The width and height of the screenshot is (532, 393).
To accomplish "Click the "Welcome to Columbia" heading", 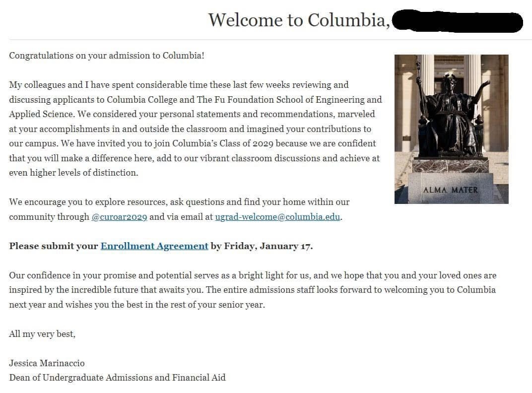I will pyautogui.click(x=297, y=20).
